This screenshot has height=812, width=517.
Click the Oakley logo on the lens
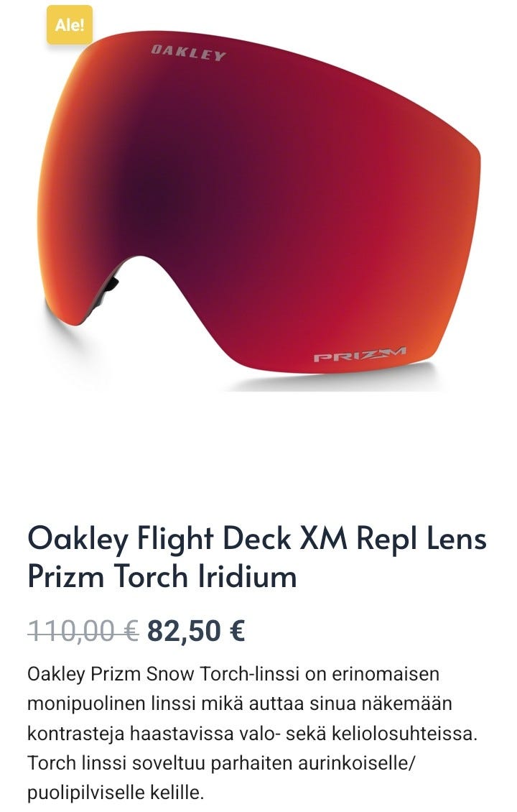[x=189, y=53]
